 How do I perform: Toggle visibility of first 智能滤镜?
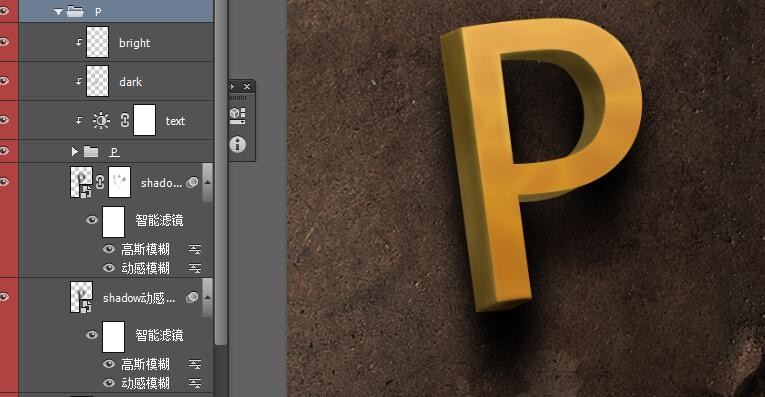pyautogui.click(x=92, y=220)
